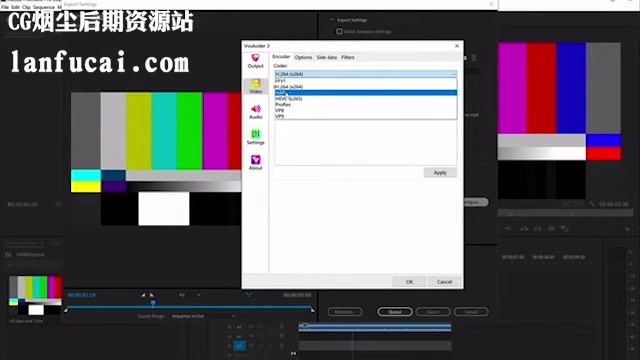This screenshot has width=640, height=360.
Task: Click the current timecode in export preview
Action: tap(82, 295)
